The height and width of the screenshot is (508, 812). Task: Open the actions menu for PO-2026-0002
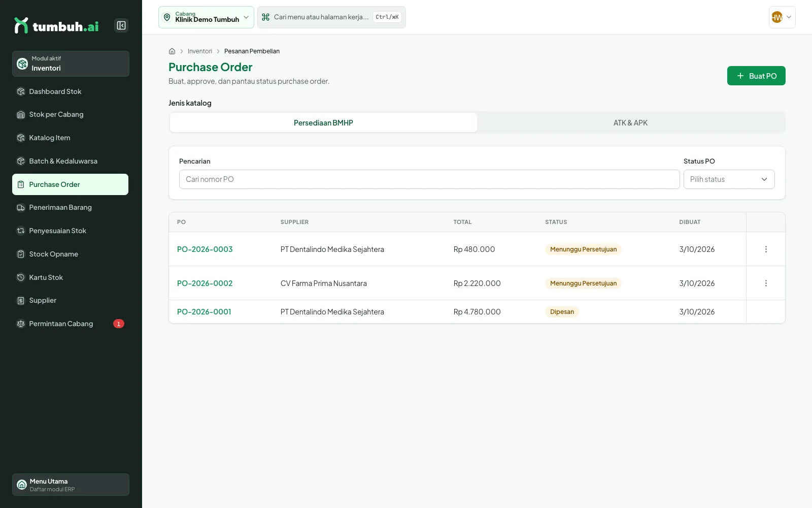[x=766, y=283]
